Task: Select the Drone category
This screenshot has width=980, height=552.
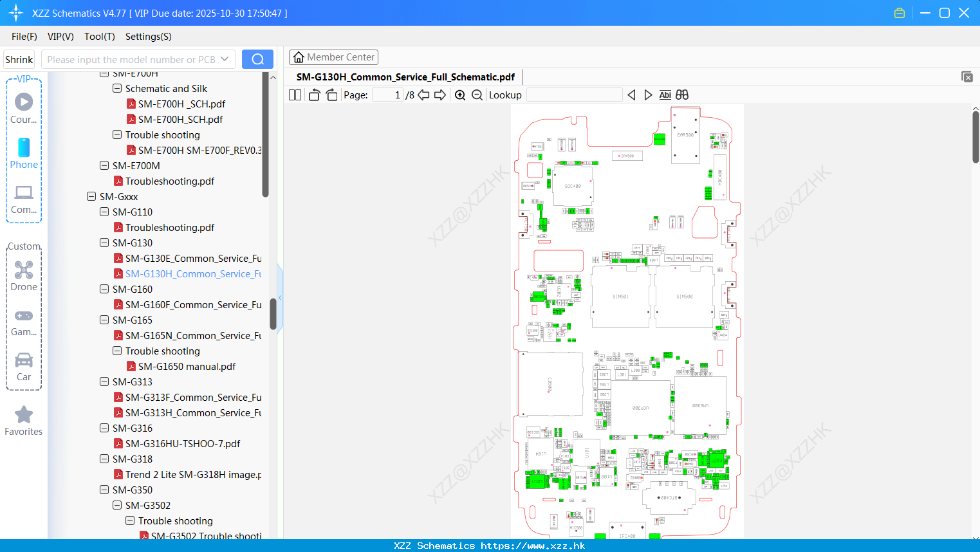Action: pos(24,275)
